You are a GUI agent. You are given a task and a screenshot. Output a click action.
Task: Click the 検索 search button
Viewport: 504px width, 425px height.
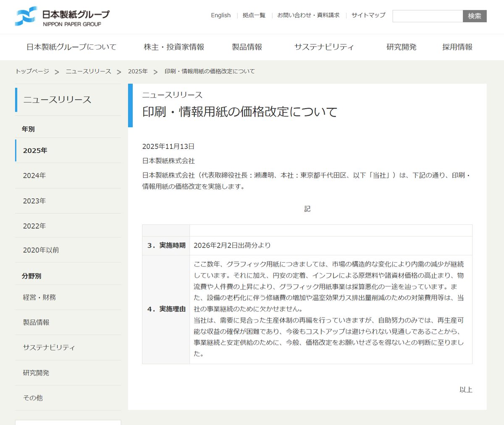pos(475,16)
